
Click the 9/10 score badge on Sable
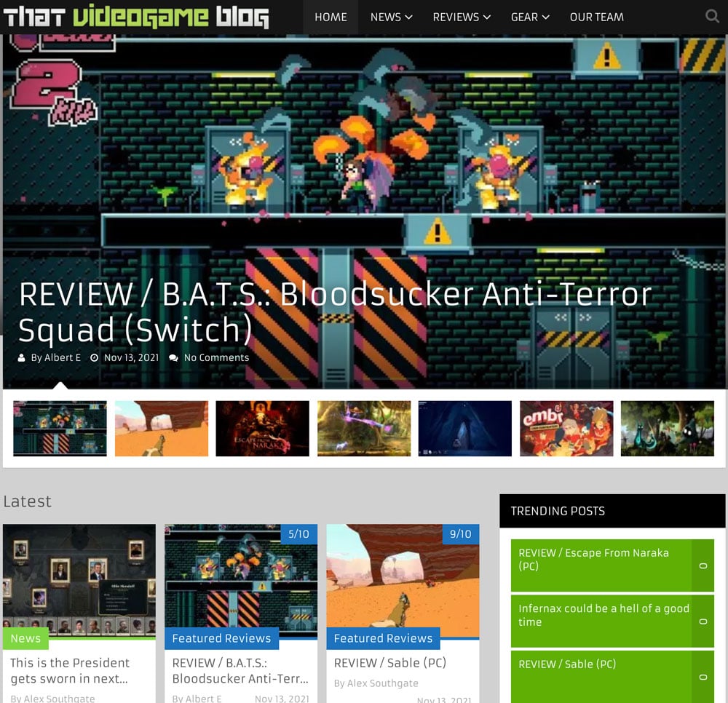click(460, 534)
